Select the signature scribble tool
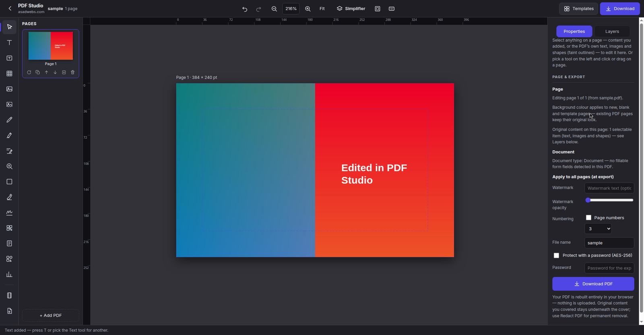This screenshot has width=644, height=335. point(9,213)
